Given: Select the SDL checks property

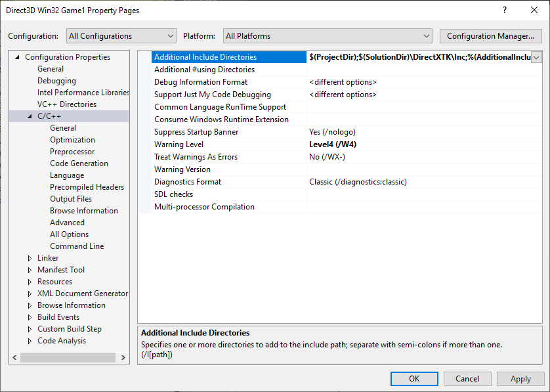Looking at the screenshot, I should pyautogui.click(x=229, y=194).
